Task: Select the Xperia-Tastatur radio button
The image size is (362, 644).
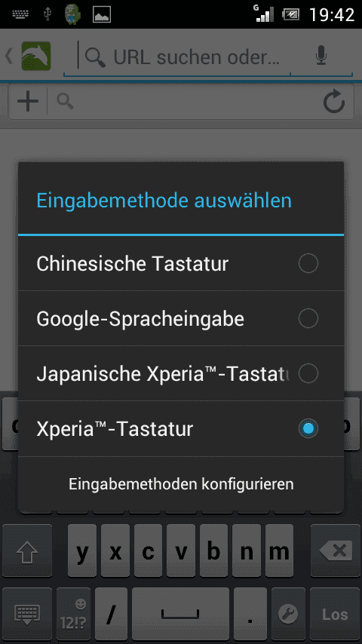Action: coord(308,428)
